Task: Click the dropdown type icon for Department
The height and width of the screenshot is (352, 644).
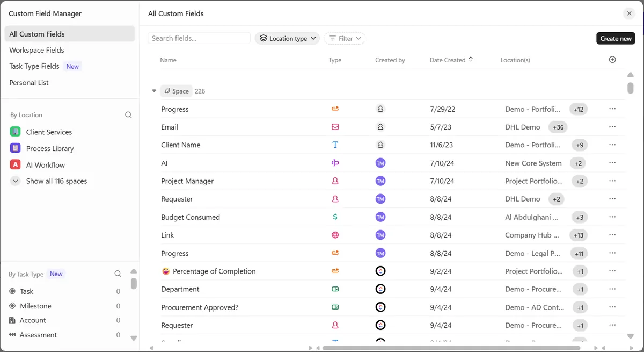Action: coord(335,289)
